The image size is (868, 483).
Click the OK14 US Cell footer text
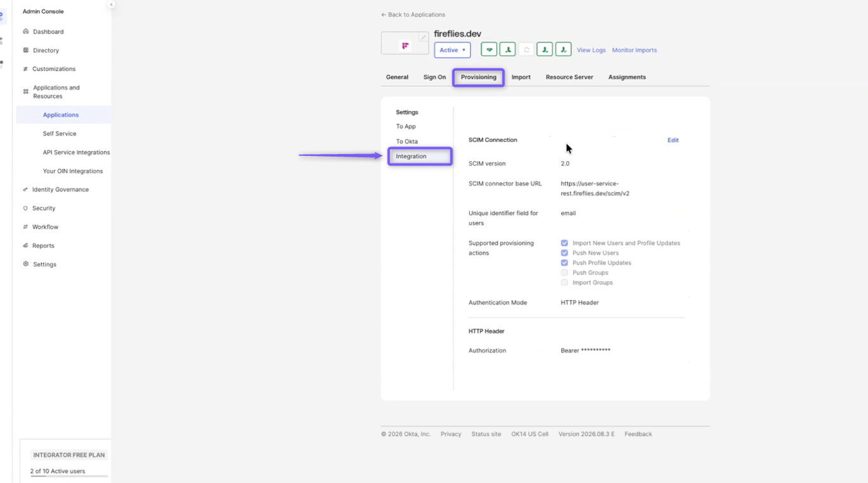pyautogui.click(x=530, y=434)
